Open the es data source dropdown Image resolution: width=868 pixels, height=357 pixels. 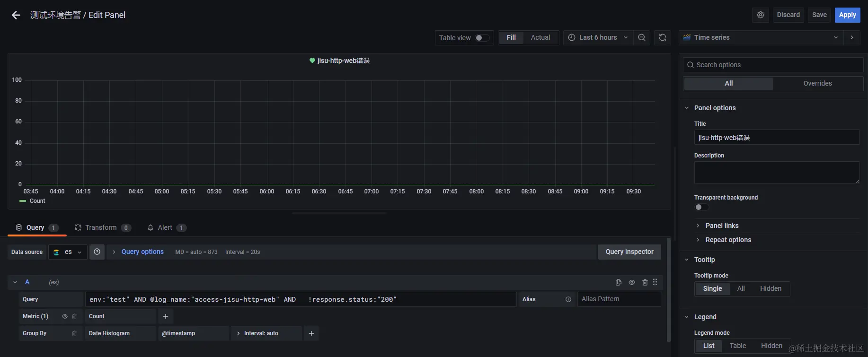68,252
